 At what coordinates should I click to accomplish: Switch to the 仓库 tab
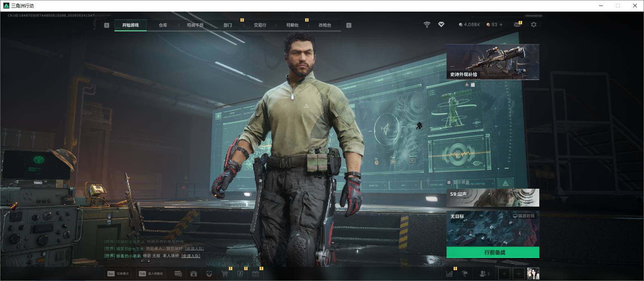[x=163, y=25]
